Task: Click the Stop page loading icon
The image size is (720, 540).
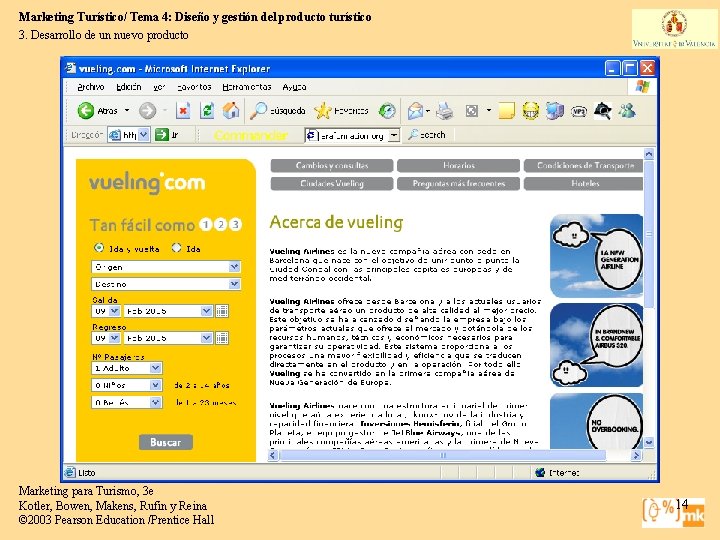Action: point(183,111)
